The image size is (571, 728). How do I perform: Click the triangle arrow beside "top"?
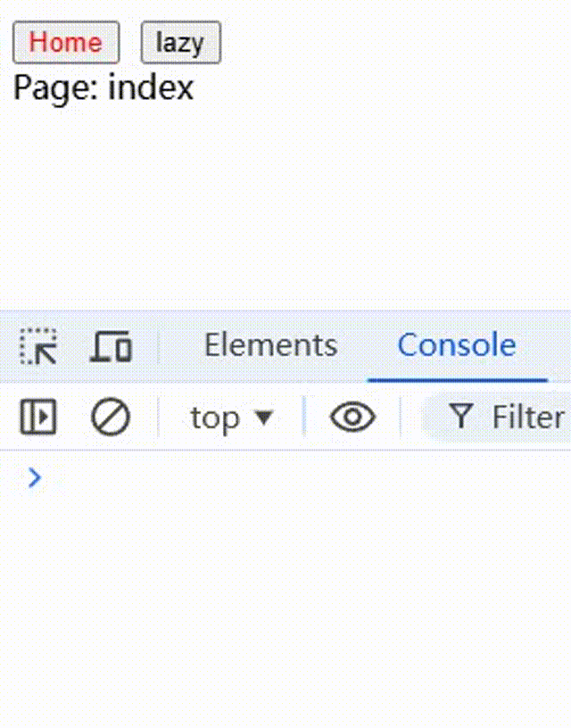pyautogui.click(x=263, y=417)
